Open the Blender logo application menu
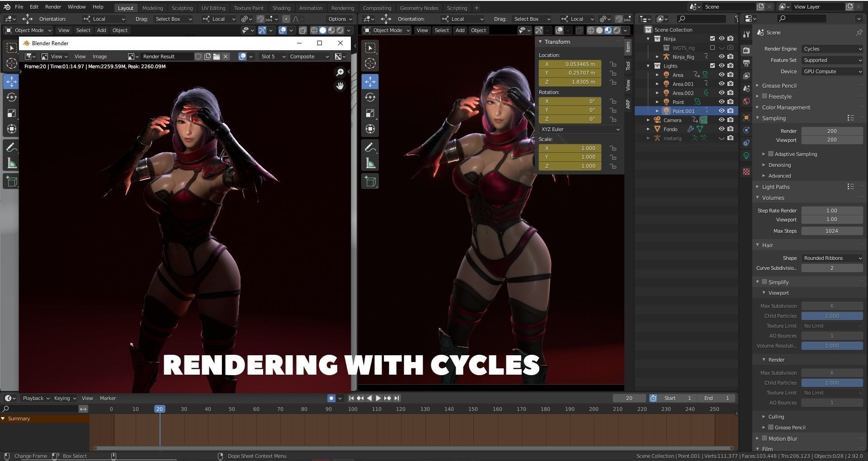Viewport: 868px width, 461px height. 7,7
